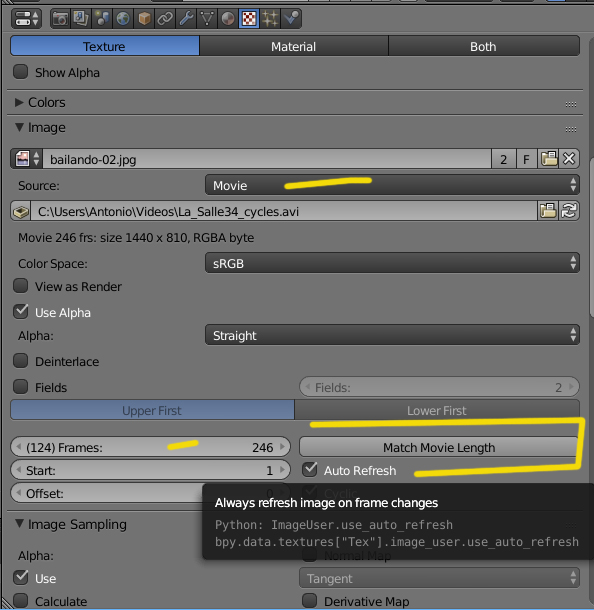Open the Texture checkerboard tab
This screenshot has width=594, height=610.
[249, 18]
